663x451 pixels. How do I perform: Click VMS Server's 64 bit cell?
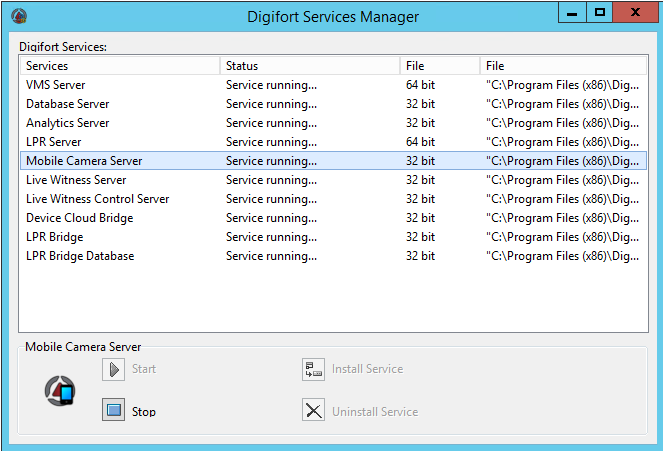coord(420,85)
